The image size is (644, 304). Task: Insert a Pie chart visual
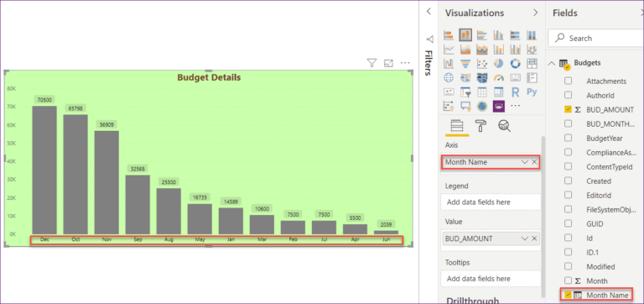(x=499, y=63)
